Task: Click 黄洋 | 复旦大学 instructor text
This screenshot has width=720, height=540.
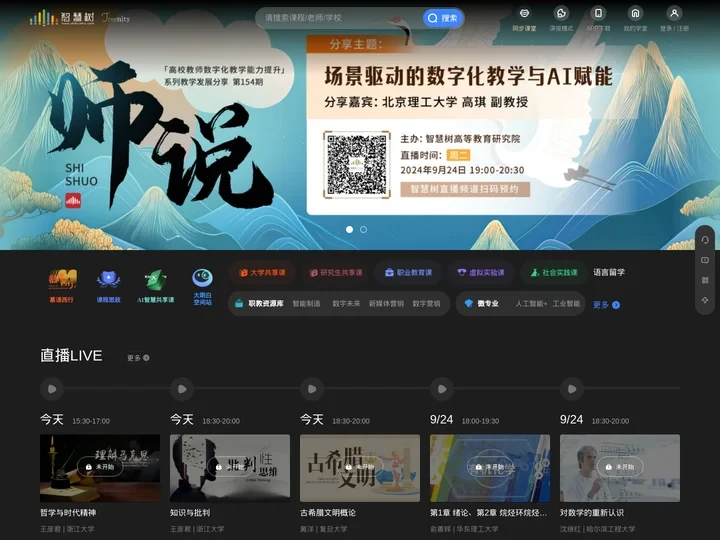Action: (x=324, y=529)
